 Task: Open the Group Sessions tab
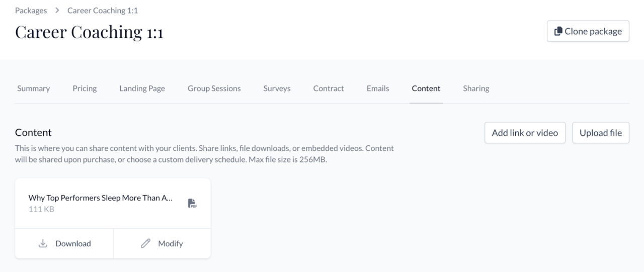[x=214, y=88]
